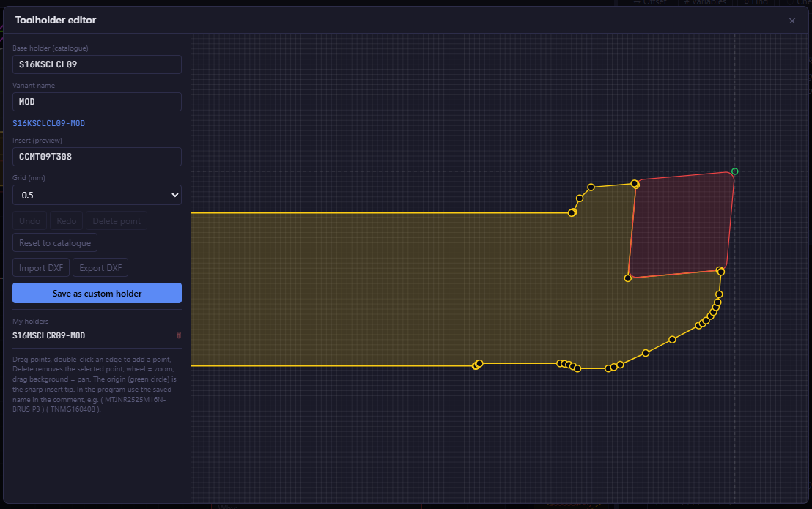
Task: Click the Toolholder editor title
Action: click(56, 21)
